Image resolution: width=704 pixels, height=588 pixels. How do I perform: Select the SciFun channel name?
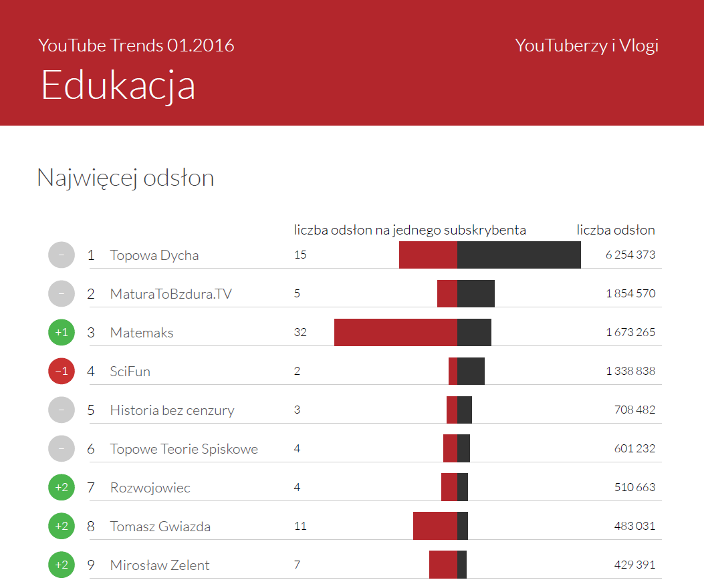130,372
